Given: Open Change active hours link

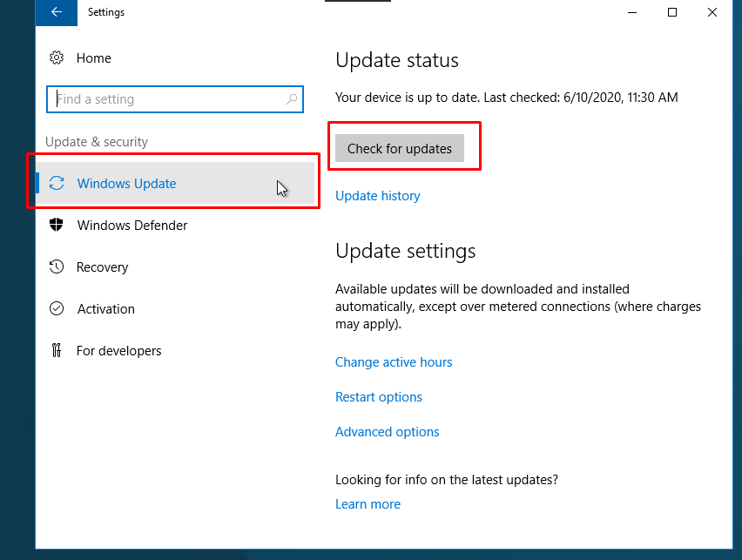Looking at the screenshot, I should pyautogui.click(x=394, y=362).
